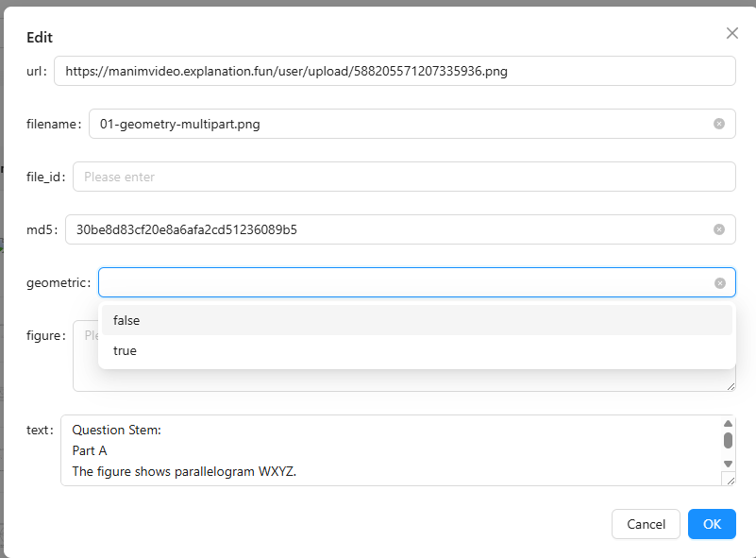Screen dimensions: 756x558
Task: Click the text area scrollbar down arrow
Action: (x=728, y=464)
